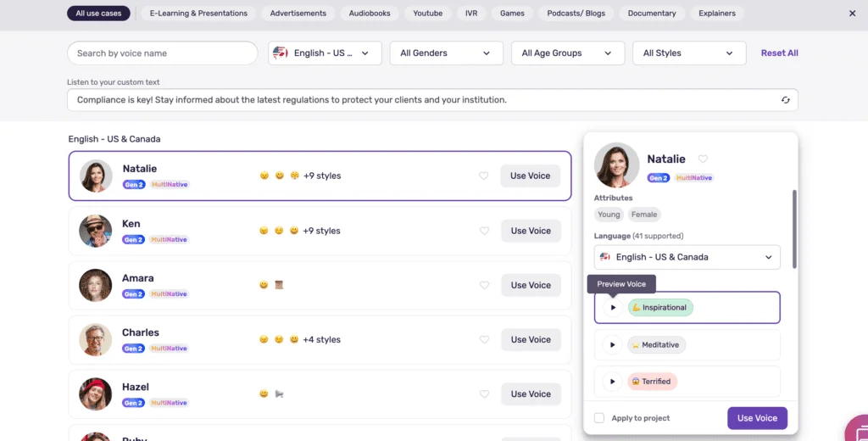
Task: Click Natalie's avatar in the voice list
Action: click(96, 176)
